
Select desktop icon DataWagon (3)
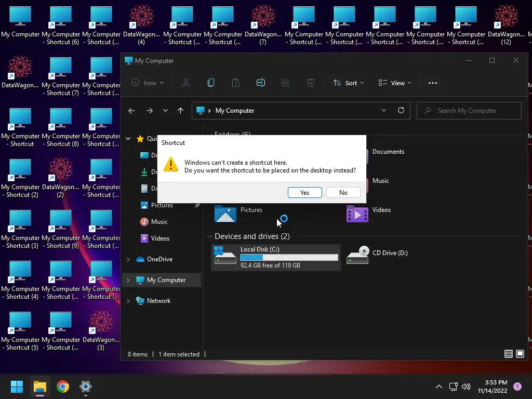101,331
